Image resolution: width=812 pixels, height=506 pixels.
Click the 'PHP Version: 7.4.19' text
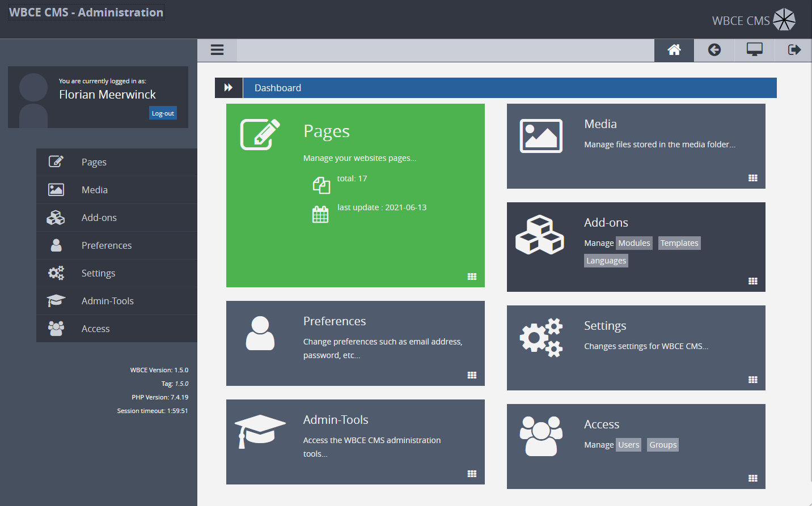click(160, 397)
